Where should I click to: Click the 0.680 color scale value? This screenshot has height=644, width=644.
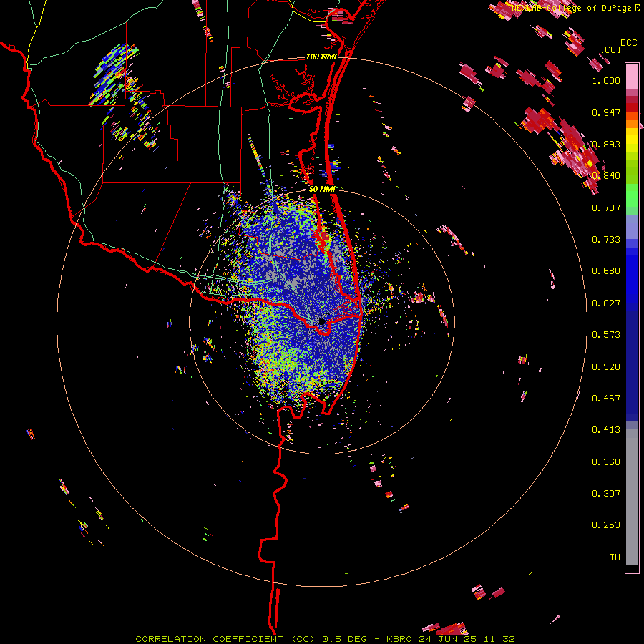click(606, 271)
